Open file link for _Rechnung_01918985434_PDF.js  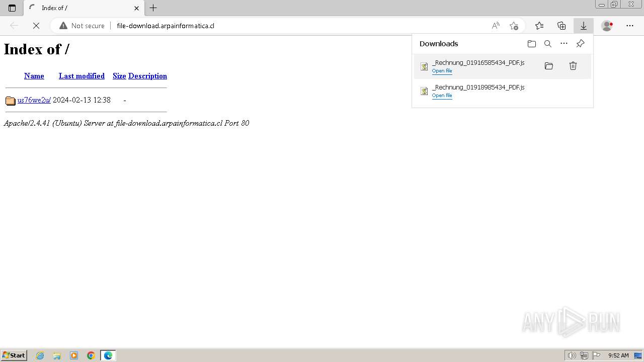pyautogui.click(x=442, y=96)
